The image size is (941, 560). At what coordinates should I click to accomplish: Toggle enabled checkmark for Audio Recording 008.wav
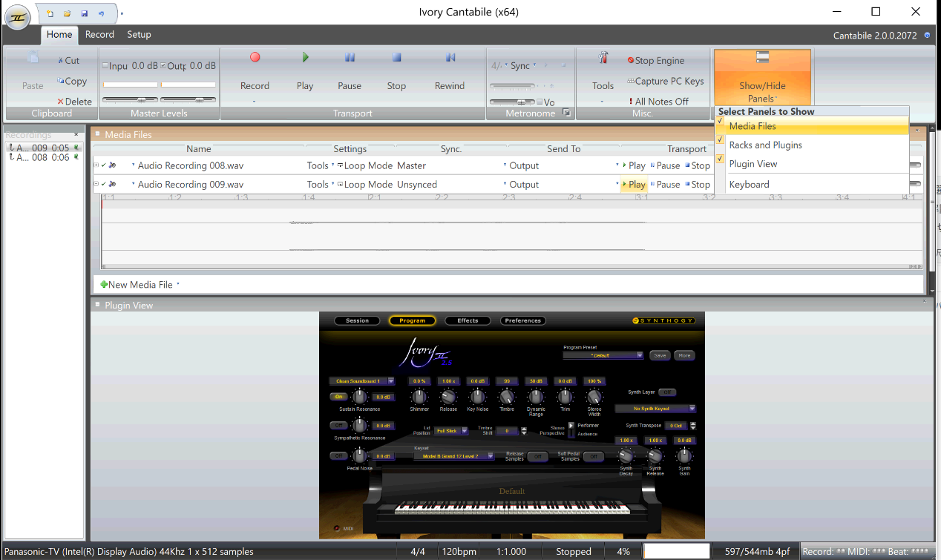point(104,165)
